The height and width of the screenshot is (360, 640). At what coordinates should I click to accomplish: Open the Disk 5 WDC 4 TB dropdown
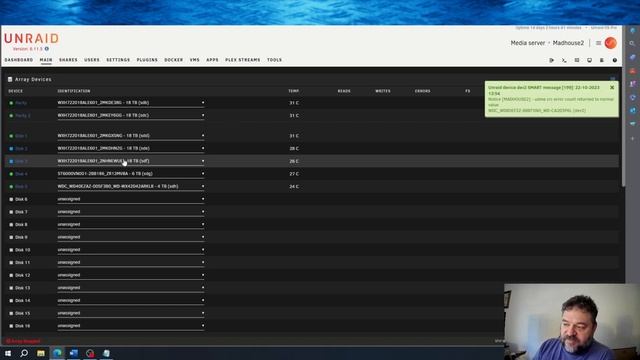[x=131, y=187]
